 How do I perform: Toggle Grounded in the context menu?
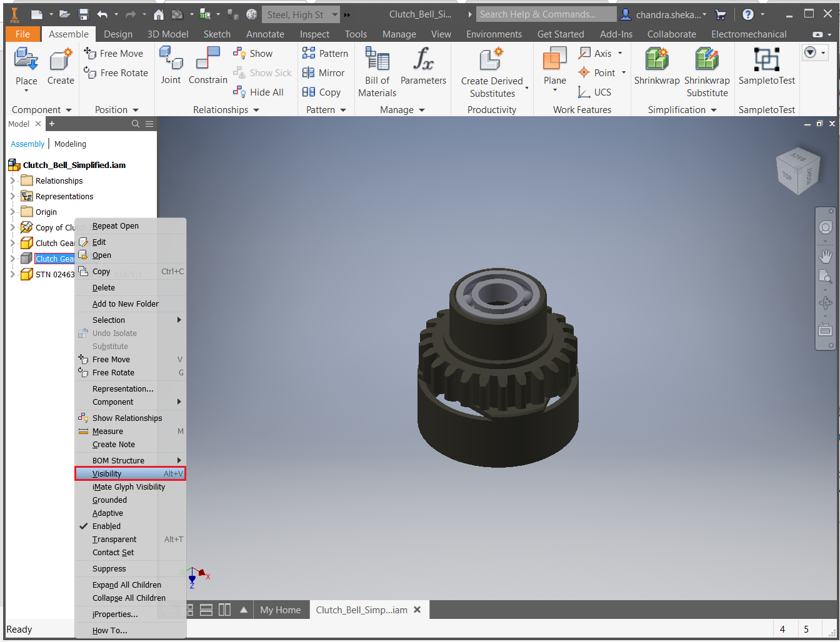click(109, 500)
